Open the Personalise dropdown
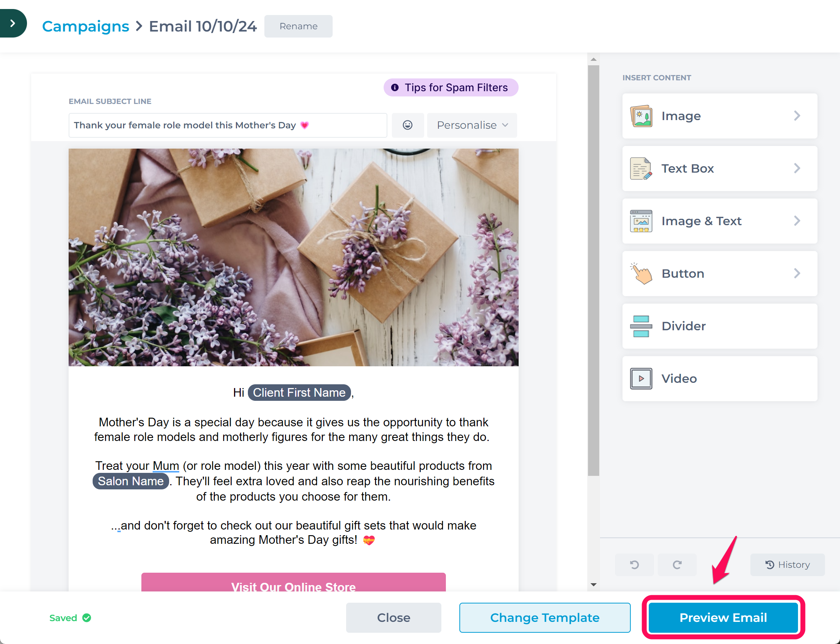Image resolution: width=840 pixels, height=644 pixels. click(472, 125)
